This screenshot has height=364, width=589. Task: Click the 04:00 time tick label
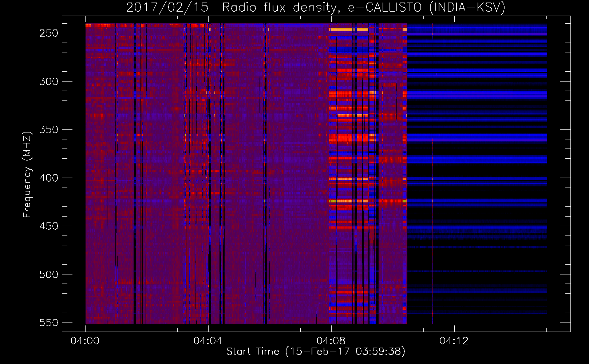85,341
